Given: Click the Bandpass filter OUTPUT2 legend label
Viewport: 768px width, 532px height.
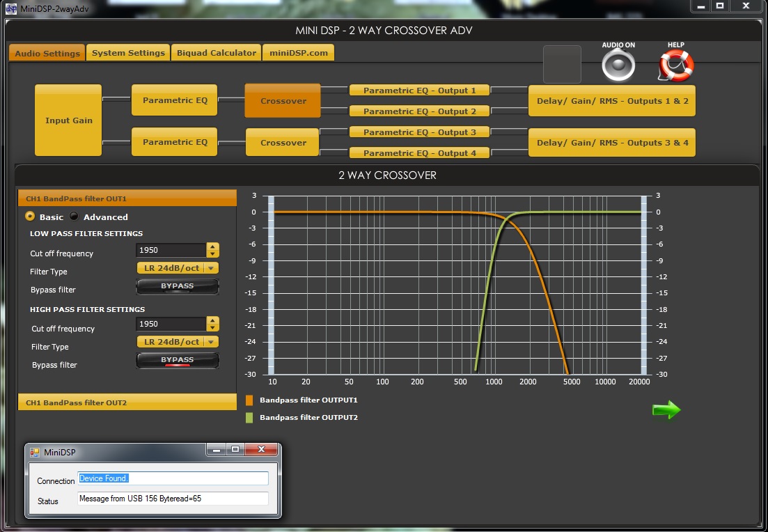Looking at the screenshot, I should tap(308, 417).
